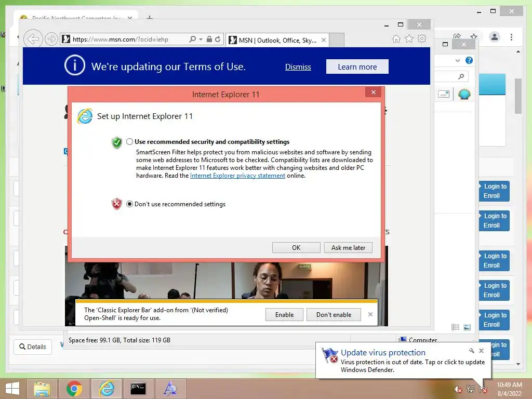
Task: Open the IE Tools gear menu
Action: tap(422, 38)
